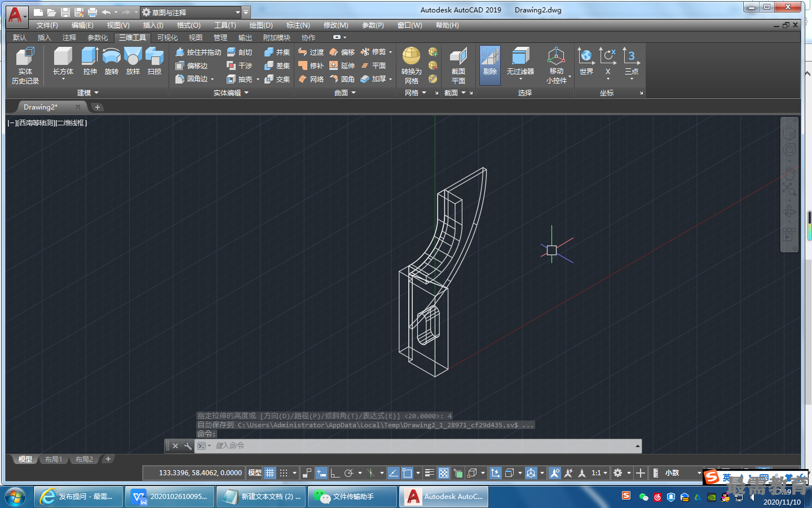Toggle the drawing grid display in status bar
The width and height of the screenshot is (812, 508).
point(270,473)
